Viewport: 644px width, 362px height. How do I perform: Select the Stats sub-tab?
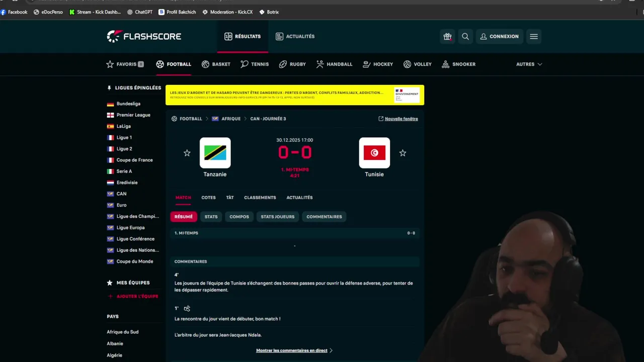tap(211, 217)
